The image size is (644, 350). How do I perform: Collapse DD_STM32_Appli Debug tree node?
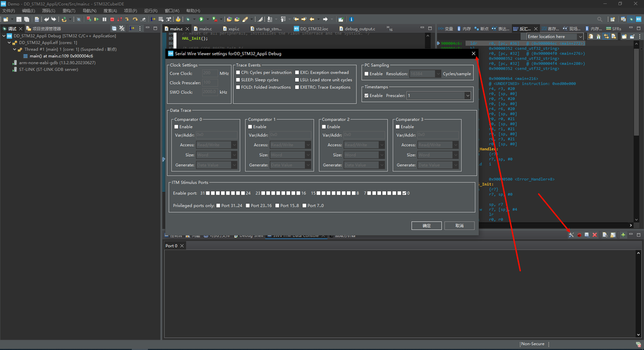coord(4,35)
